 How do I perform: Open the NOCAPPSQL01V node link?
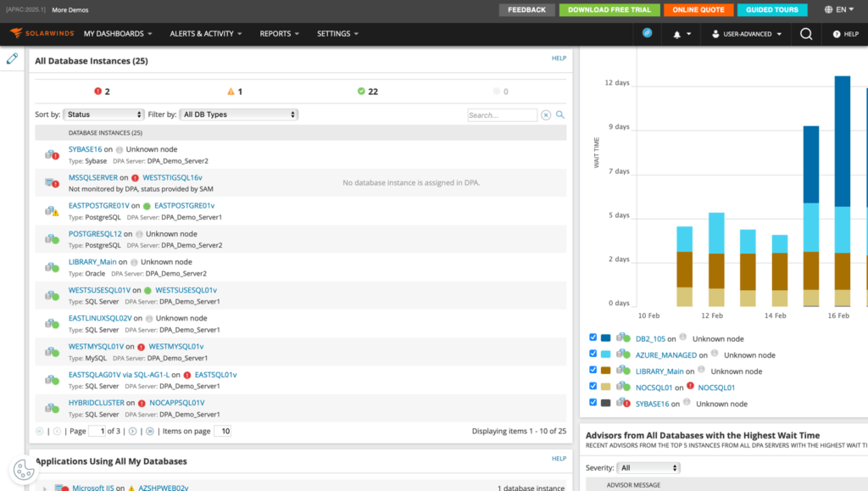(177, 403)
